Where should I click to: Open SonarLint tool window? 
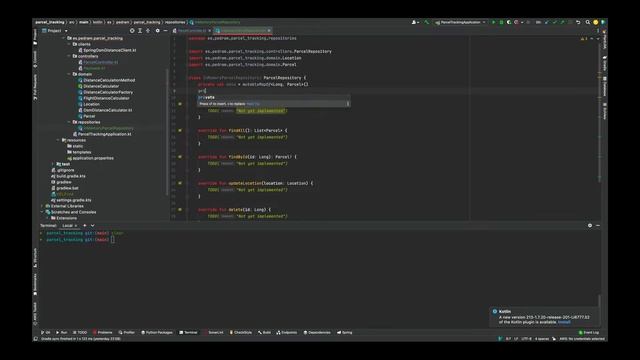[213, 333]
